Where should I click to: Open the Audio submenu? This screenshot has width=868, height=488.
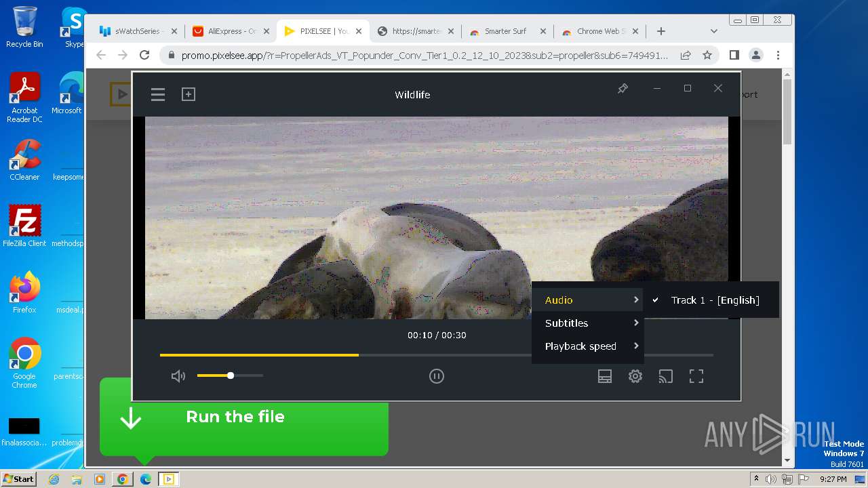point(587,300)
